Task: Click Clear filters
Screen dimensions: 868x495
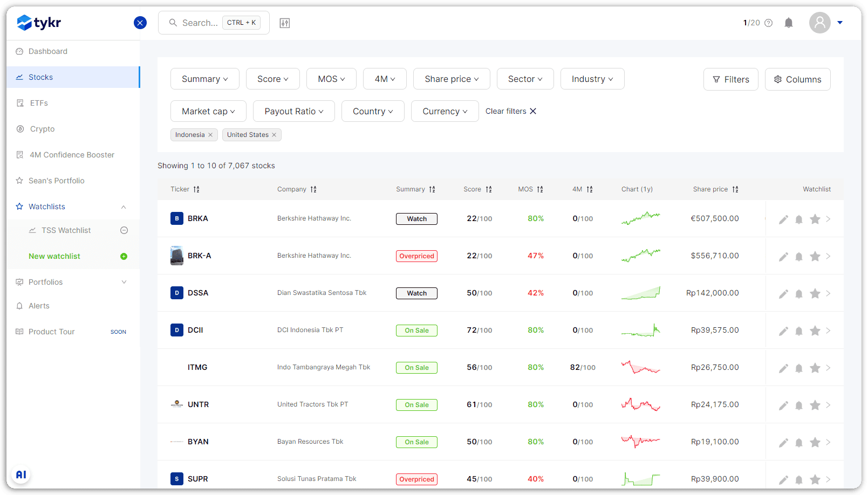Action: click(x=511, y=111)
